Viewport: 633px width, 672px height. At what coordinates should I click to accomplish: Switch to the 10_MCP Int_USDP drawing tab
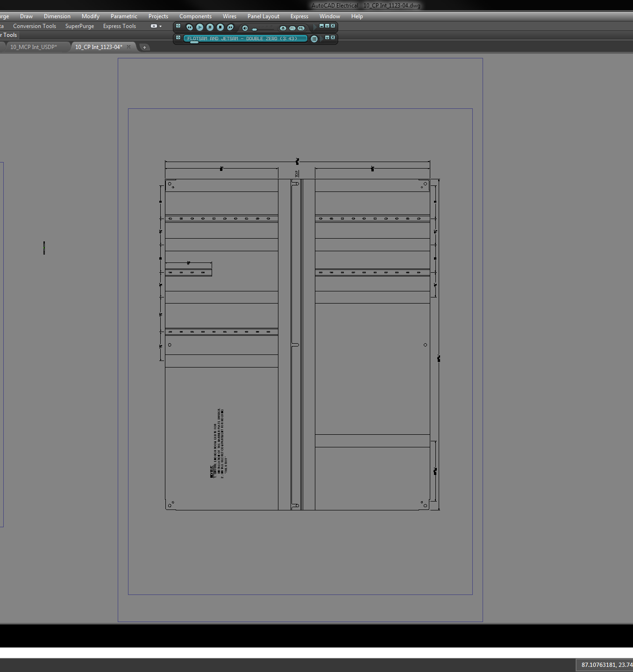34,47
